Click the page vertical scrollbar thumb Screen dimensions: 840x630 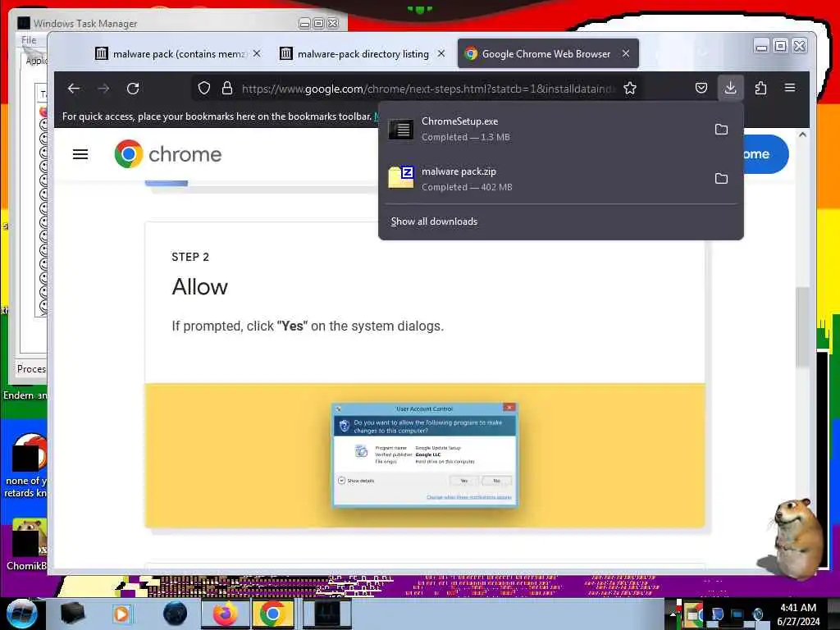tap(802, 326)
